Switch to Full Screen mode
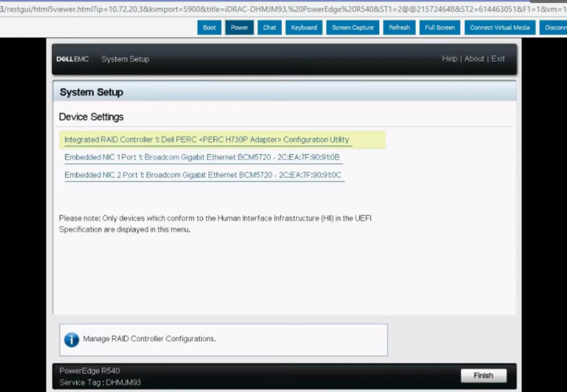This screenshot has width=567, height=392. [439, 27]
